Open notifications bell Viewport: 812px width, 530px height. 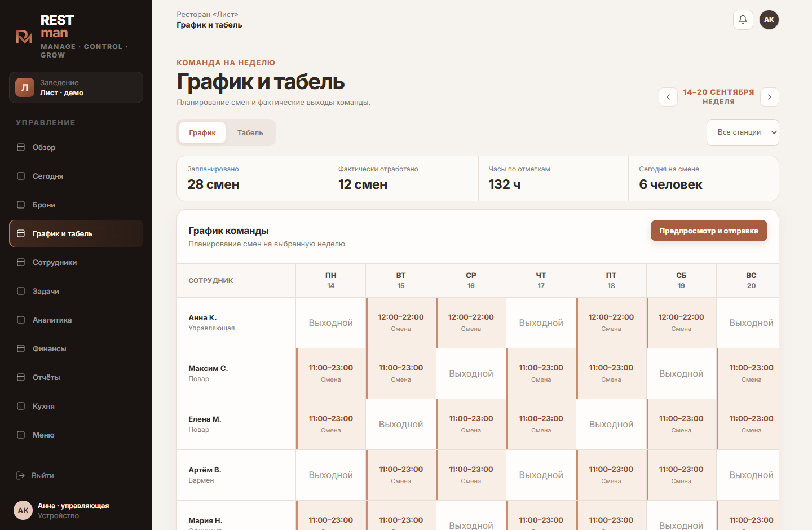click(x=743, y=20)
